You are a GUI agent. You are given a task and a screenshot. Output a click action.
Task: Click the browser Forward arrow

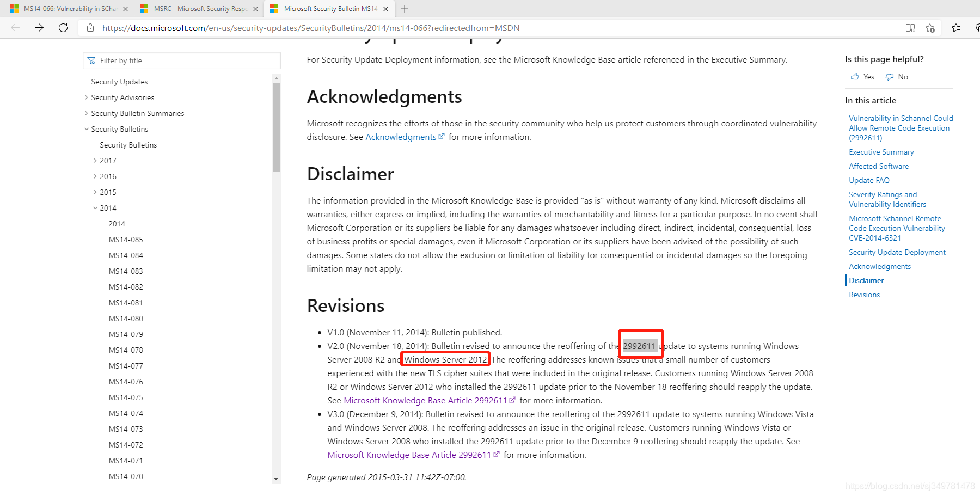pyautogui.click(x=39, y=28)
